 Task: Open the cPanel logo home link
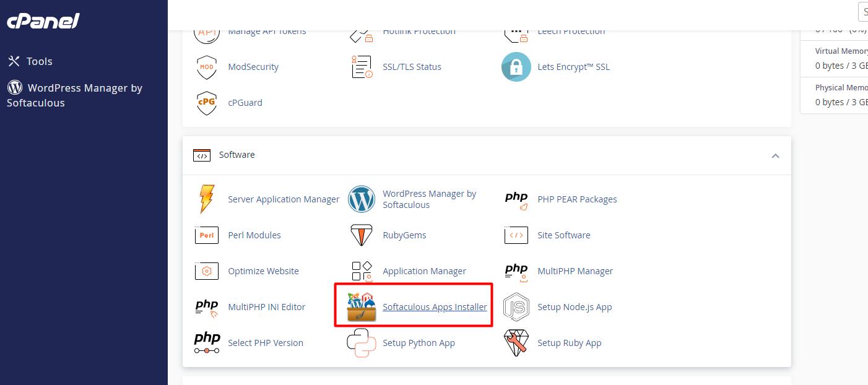[x=43, y=21]
